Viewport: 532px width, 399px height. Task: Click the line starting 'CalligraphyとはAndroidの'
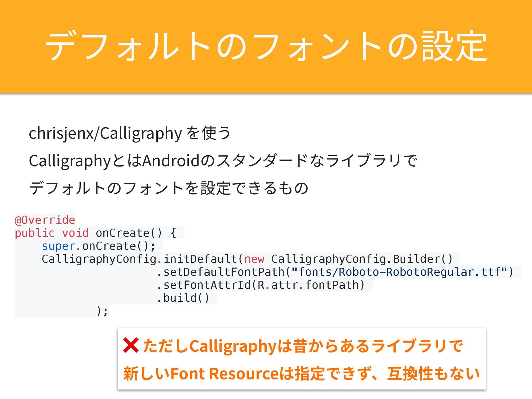click(x=223, y=161)
